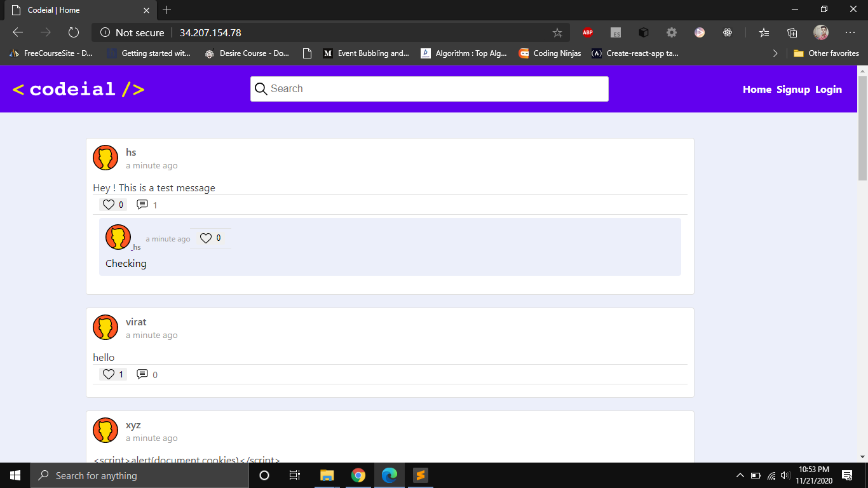The width and height of the screenshot is (868, 488).
Task: Open the Coding Ninjas bookmark
Action: pos(550,53)
